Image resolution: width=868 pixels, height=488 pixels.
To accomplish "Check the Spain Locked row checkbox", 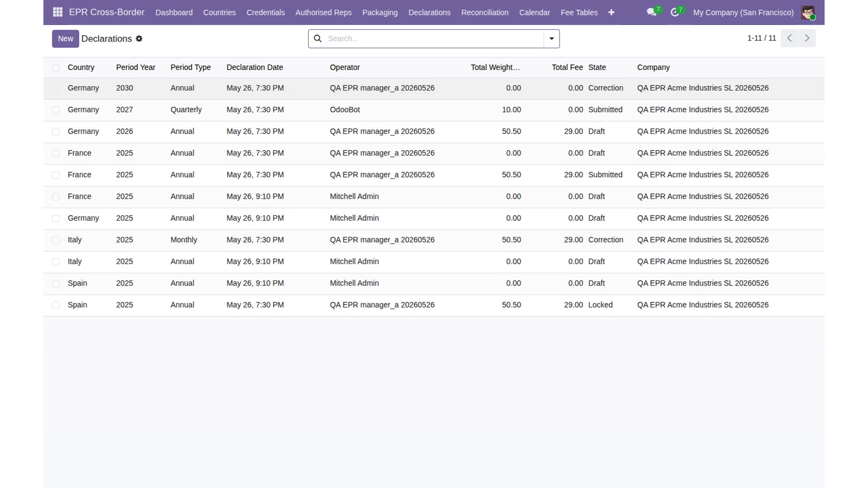I will click(x=56, y=305).
